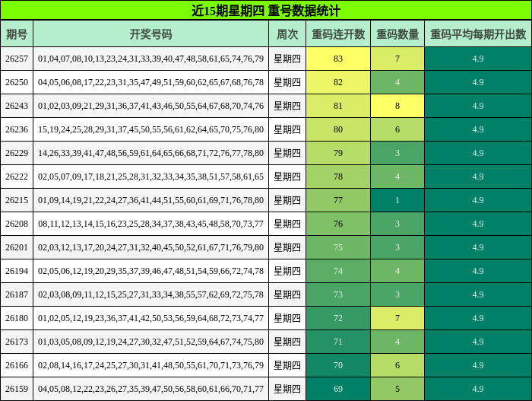Select period number 26180

point(17,318)
